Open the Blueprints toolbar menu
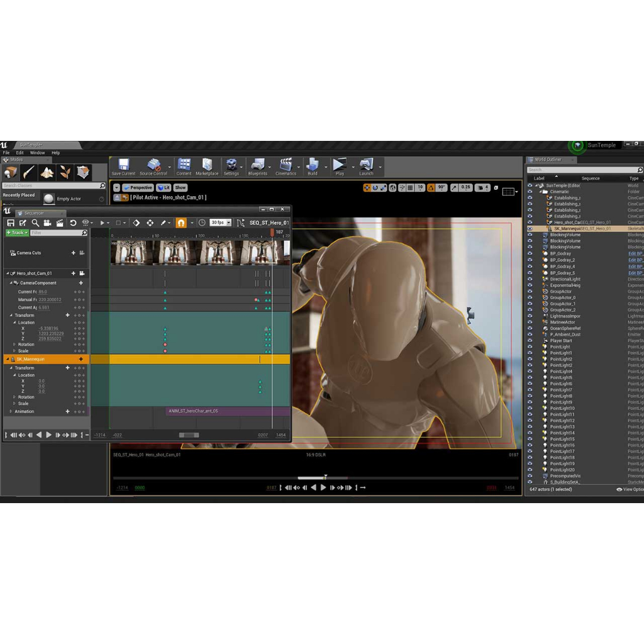This screenshot has height=644, width=644. click(x=258, y=165)
